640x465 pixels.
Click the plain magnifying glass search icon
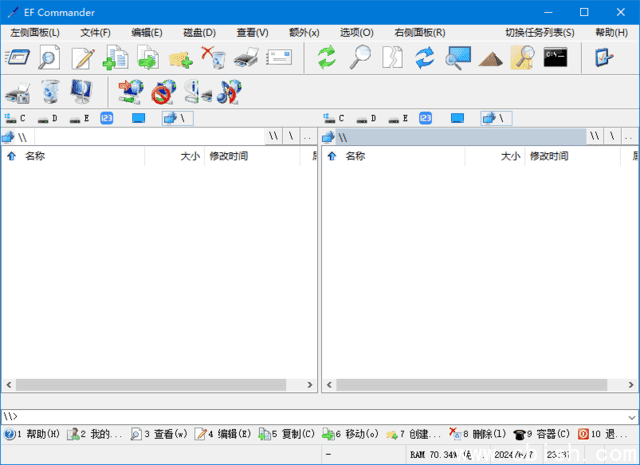(360, 57)
